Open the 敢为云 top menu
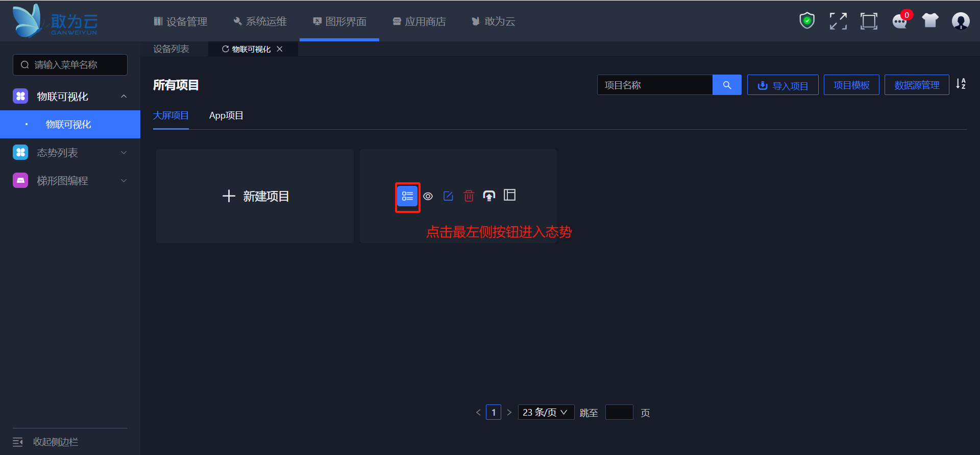980x455 pixels. coord(493,21)
